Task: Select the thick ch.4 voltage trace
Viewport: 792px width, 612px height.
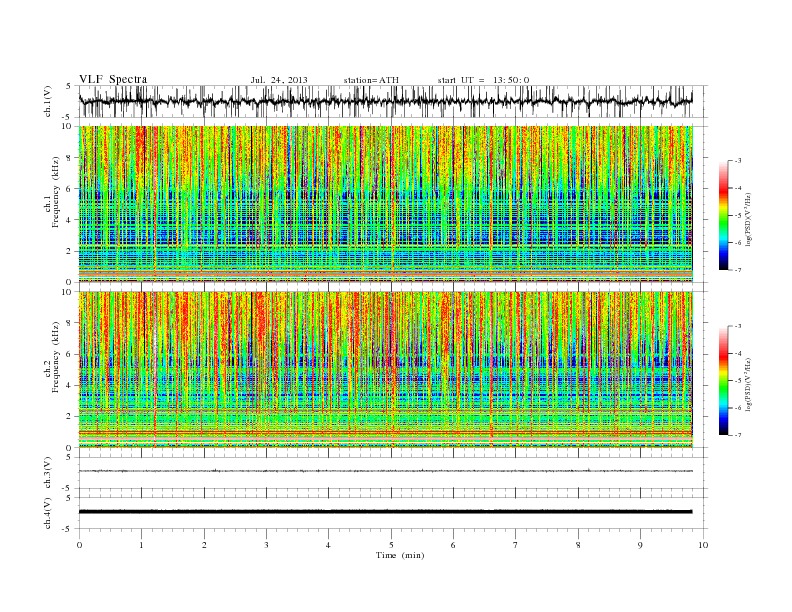Action: point(386,512)
